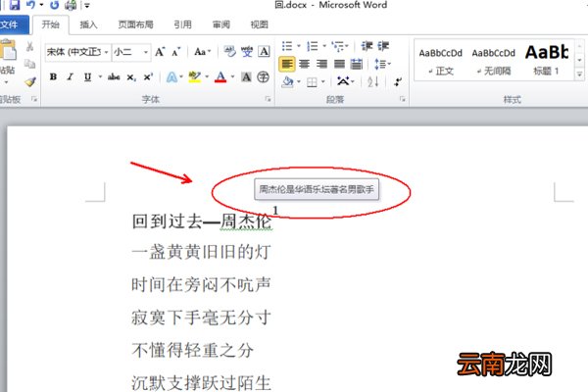Click the quick print icon in quick access toolbar
The image size is (588, 392).
[x=71, y=5]
